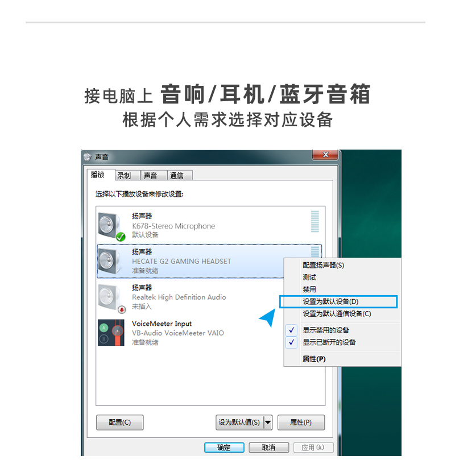Click the 取消 button
The image size is (455, 476).
tap(268, 448)
